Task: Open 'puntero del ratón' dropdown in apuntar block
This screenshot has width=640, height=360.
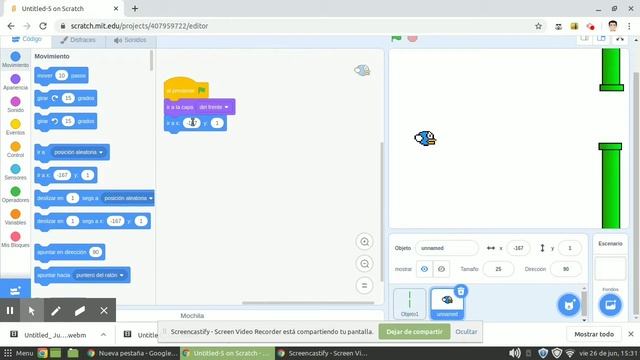Action: tap(99, 275)
